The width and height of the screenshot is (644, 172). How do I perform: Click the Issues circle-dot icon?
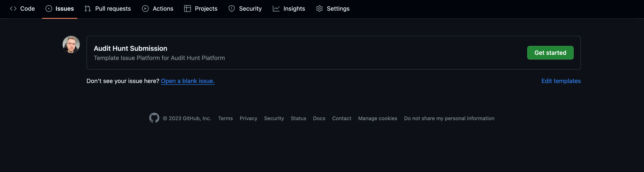[49, 9]
